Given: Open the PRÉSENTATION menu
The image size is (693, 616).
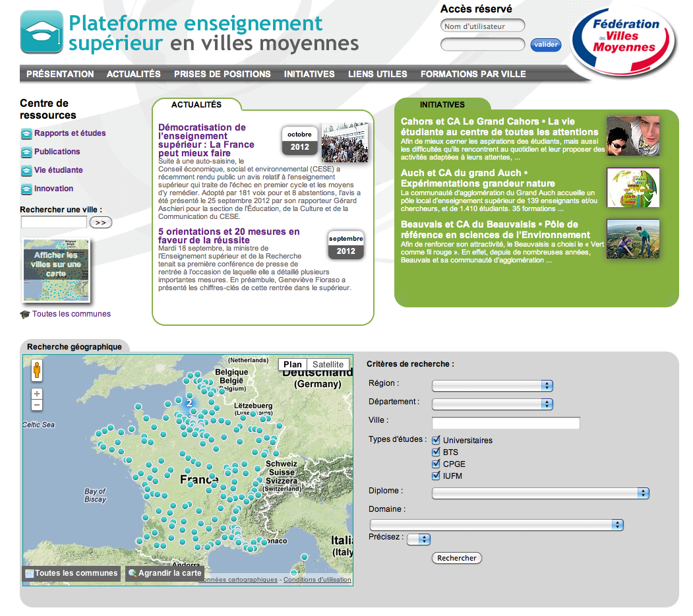Looking at the screenshot, I should click(60, 75).
